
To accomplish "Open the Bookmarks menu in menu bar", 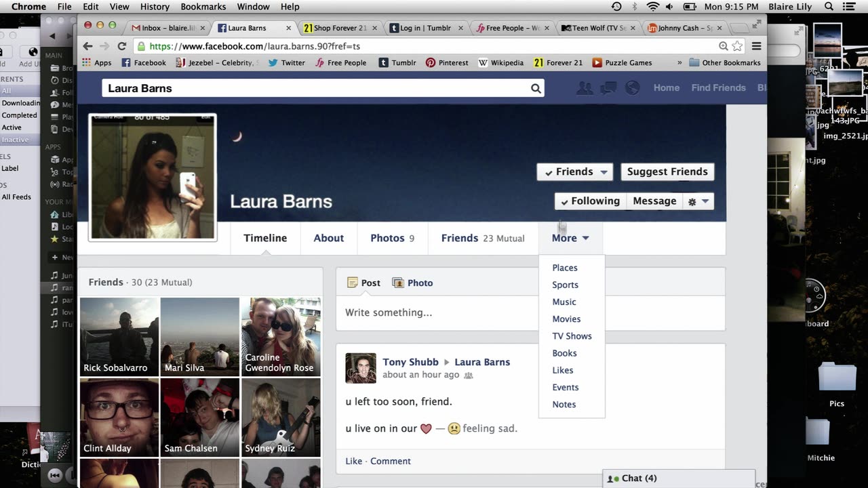I will 203,7.
